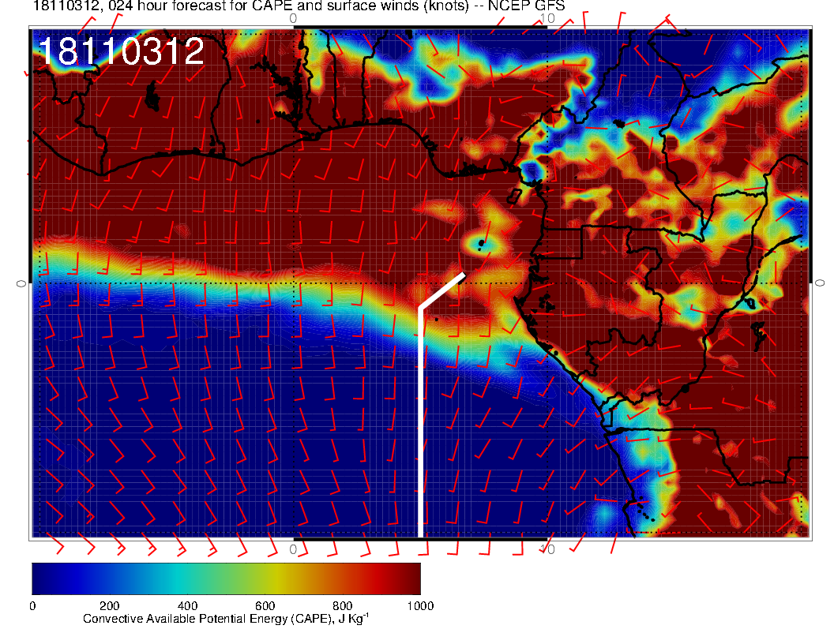Image resolution: width=834 pixels, height=644 pixels.
Task: Click the forecast title text at top
Action: click(x=287, y=6)
